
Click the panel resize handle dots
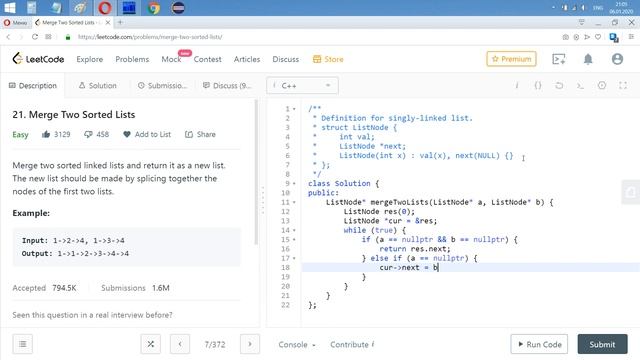click(263, 200)
